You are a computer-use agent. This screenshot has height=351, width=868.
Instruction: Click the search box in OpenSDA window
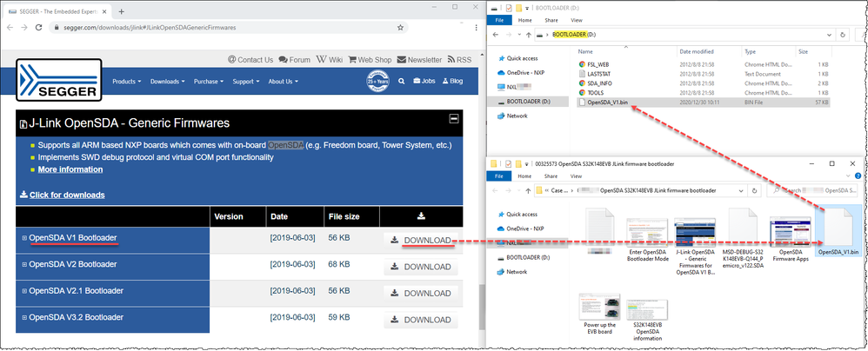click(x=812, y=190)
